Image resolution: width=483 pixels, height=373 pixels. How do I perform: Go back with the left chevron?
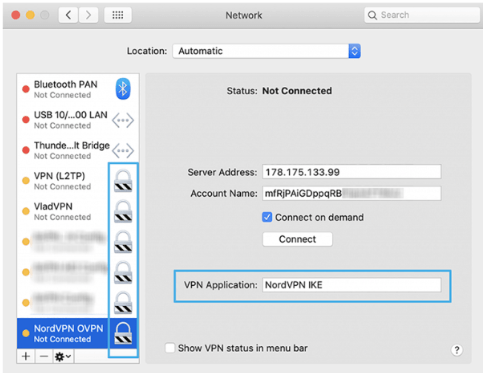tap(68, 15)
